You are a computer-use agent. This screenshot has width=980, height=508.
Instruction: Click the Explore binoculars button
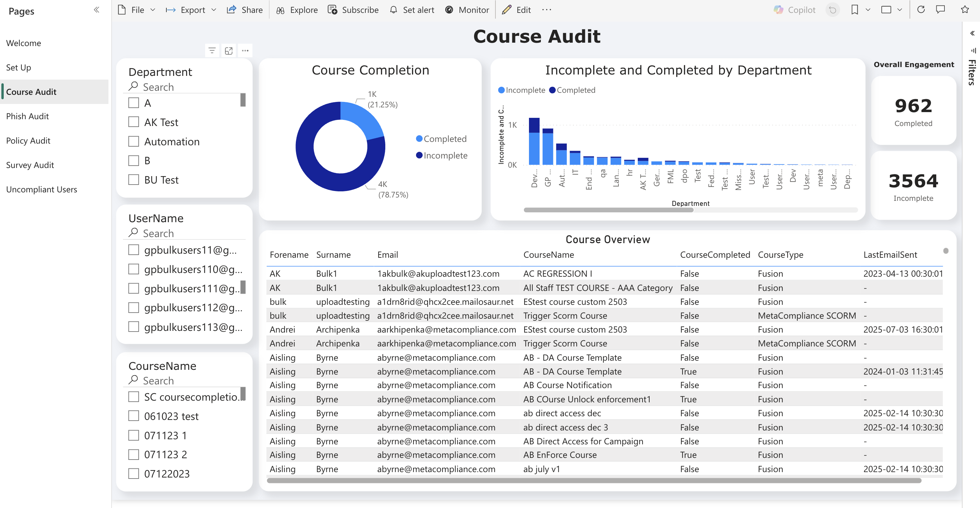[x=297, y=10]
